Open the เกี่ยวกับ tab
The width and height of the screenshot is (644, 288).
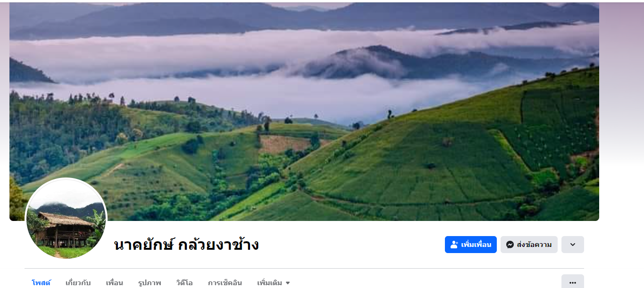[x=78, y=283]
